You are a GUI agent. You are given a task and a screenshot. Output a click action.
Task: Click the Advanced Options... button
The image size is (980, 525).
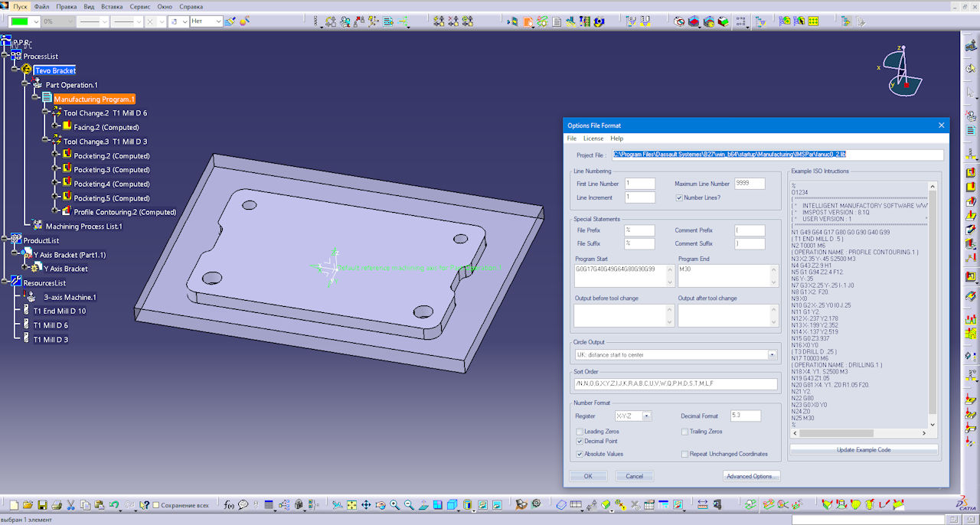tap(751, 476)
